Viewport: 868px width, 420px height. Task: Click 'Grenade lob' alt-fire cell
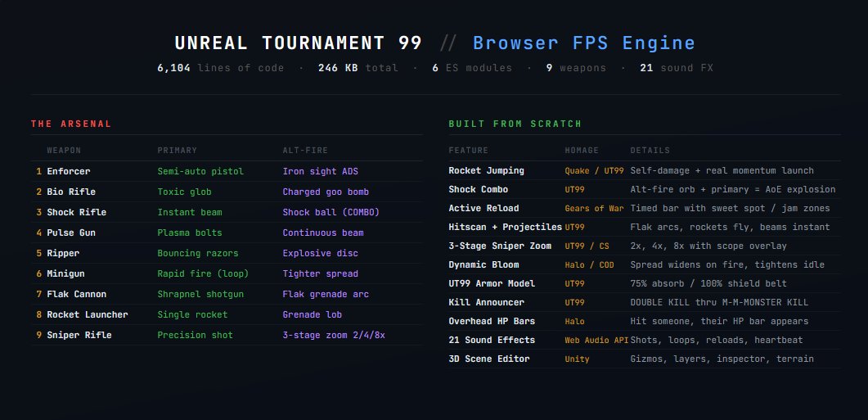[313, 314]
